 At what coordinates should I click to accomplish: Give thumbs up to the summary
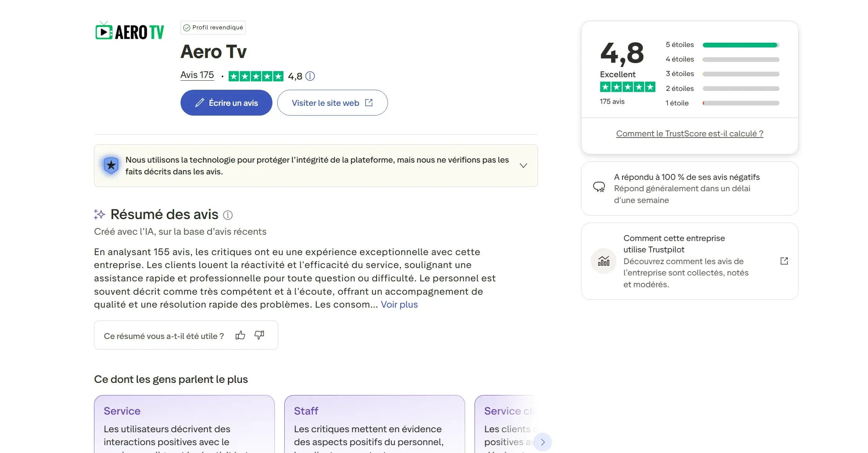[240, 335]
